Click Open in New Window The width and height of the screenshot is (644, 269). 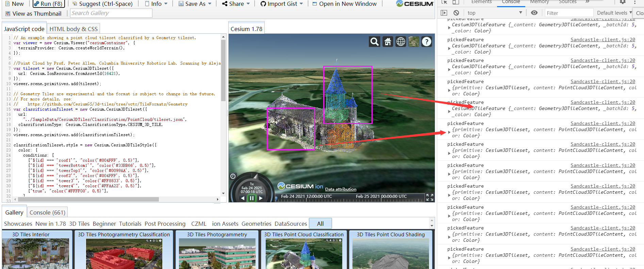[344, 4]
